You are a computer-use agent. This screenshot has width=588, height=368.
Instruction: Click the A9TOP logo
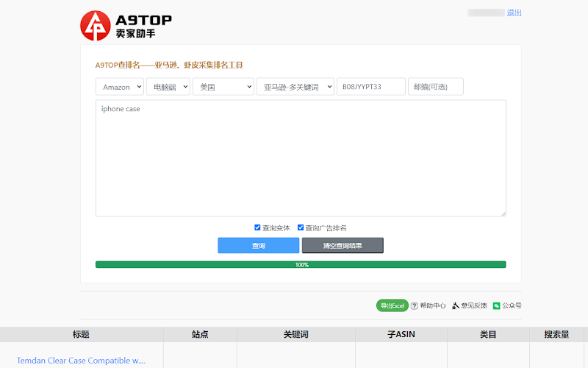pos(126,26)
